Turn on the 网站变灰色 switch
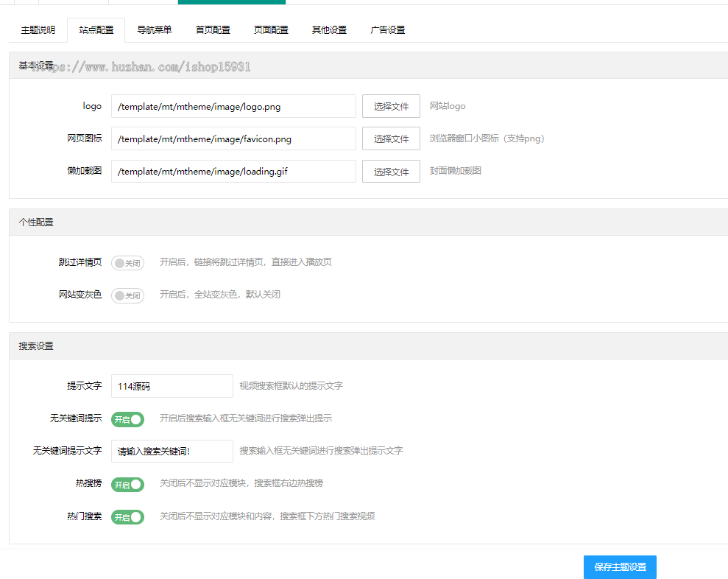The width and height of the screenshot is (728, 579). click(127, 295)
